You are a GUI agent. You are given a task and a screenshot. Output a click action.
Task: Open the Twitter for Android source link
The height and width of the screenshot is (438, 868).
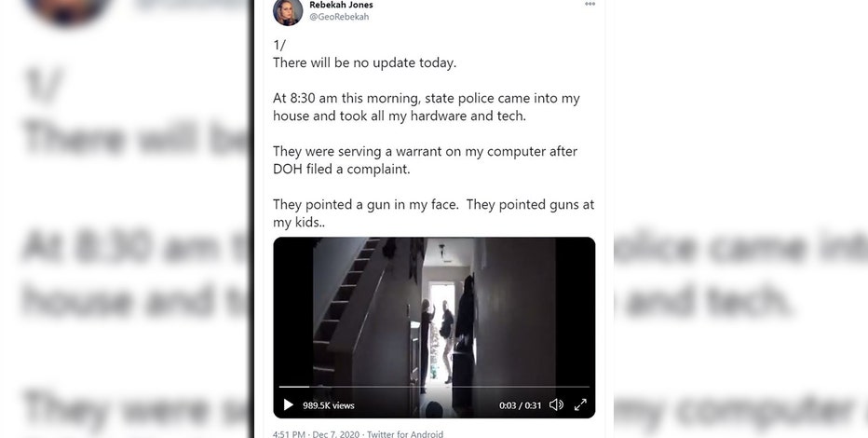tap(405, 434)
